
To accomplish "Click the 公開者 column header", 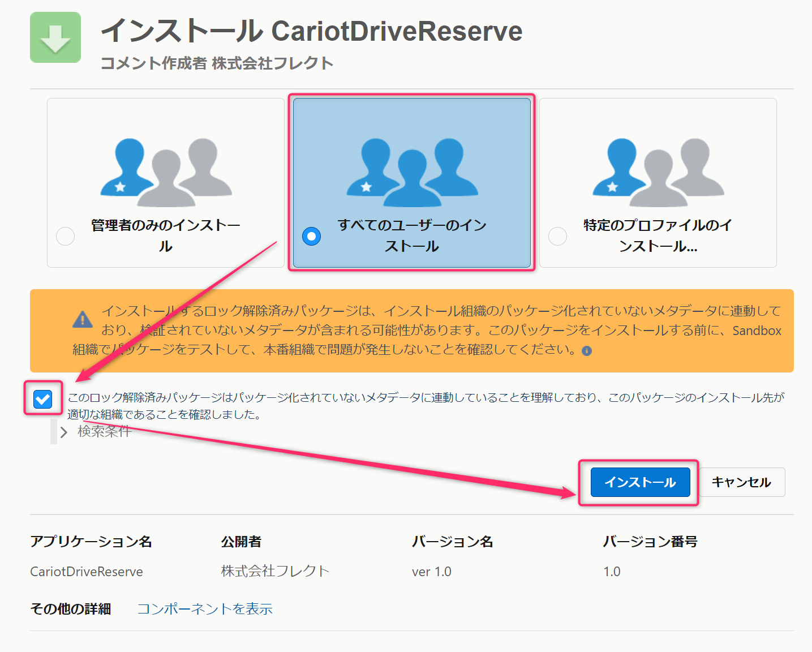I will click(241, 542).
